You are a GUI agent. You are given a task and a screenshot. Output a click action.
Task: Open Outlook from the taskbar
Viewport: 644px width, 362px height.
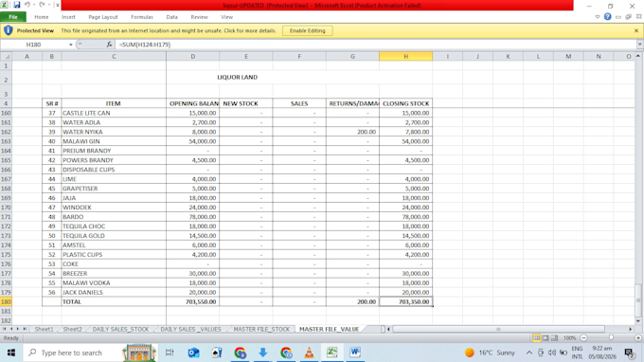click(193, 353)
